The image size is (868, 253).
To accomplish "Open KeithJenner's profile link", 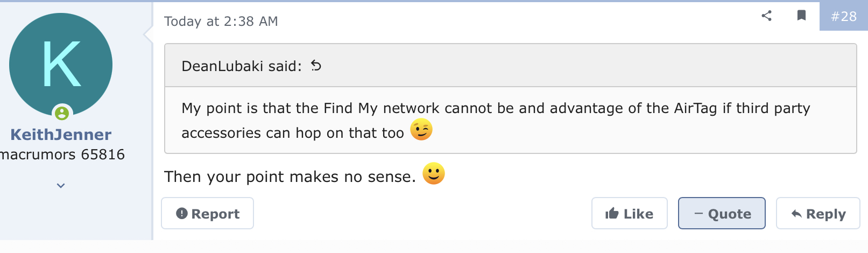I will [x=61, y=135].
